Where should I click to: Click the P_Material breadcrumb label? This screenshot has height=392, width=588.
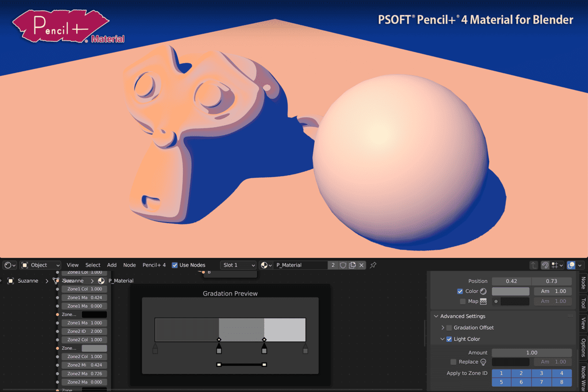pos(121,281)
